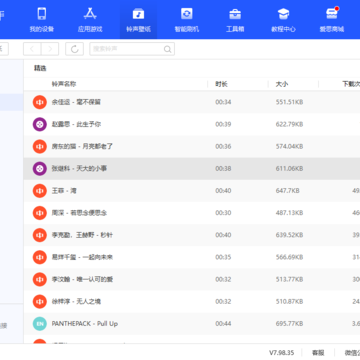Click the orange icon beside 李克勤, 王赫野 - 秒针
The image size is (360, 360).
coord(40,235)
